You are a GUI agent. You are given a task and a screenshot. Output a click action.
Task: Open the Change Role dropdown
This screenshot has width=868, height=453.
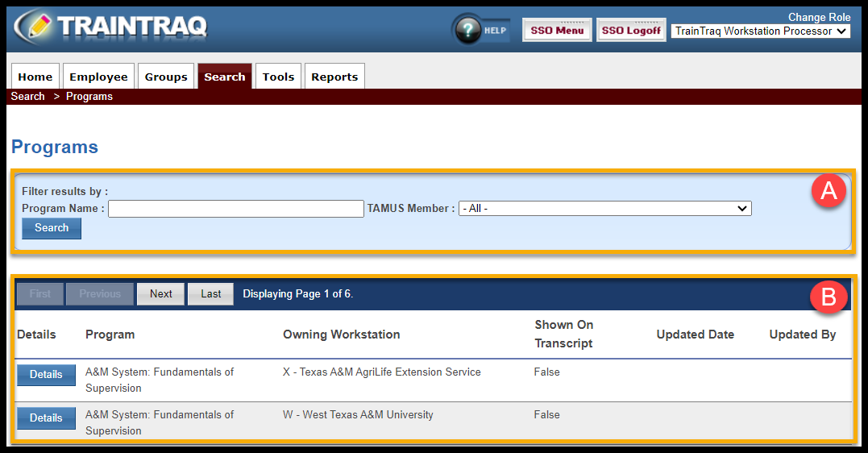click(x=760, y=31)
